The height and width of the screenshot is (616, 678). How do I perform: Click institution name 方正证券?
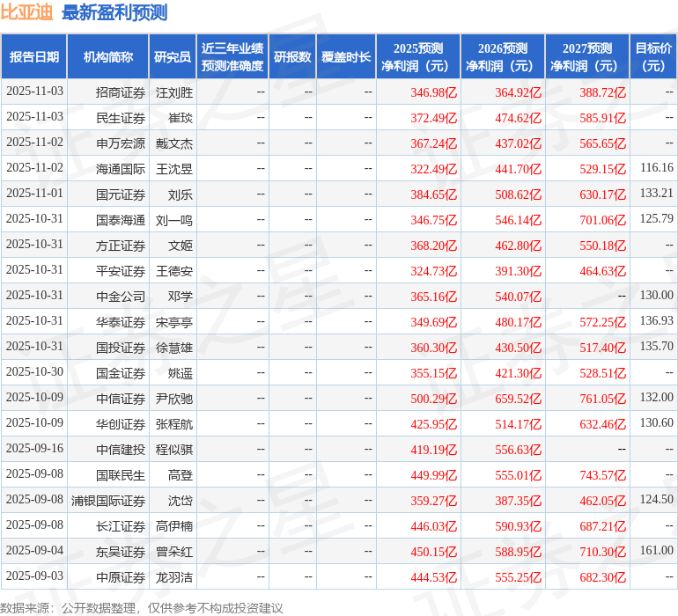tap(121, 246)
